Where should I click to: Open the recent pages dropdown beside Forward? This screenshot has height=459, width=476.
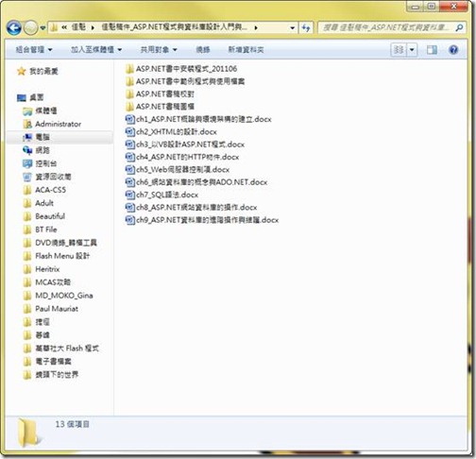[x=42, y=28]
